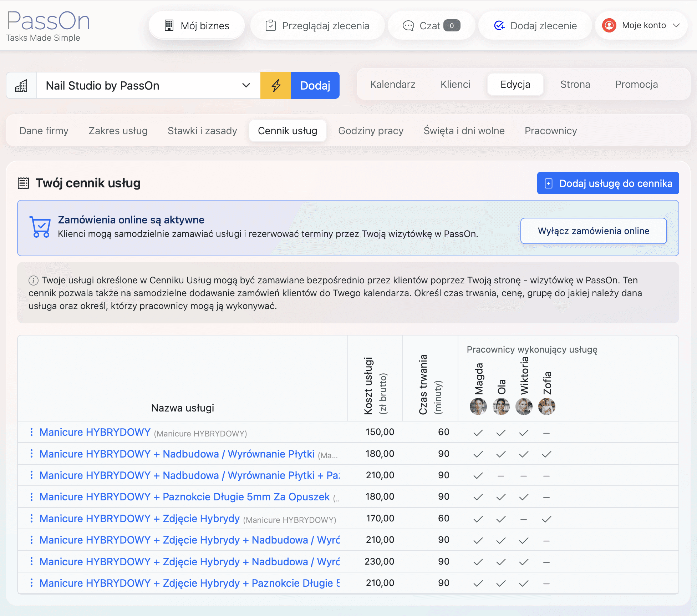Click the Czat speech bubble icon
The height and width of the screenshot is (616, 697).
408,26
